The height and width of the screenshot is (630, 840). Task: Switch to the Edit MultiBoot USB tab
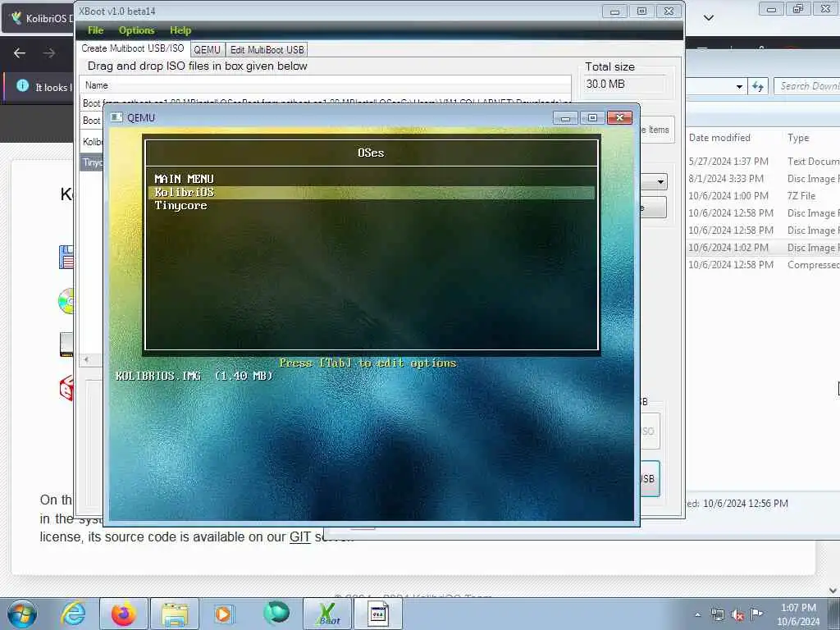267,50
